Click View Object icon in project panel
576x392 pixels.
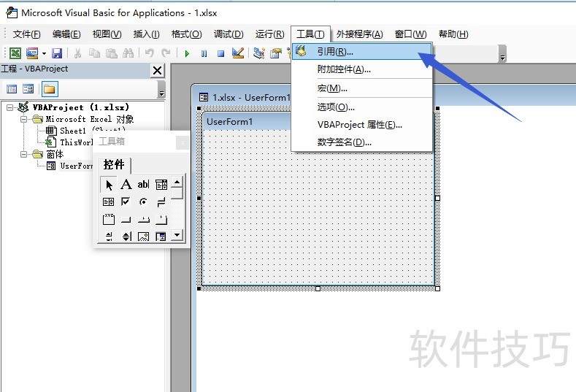(x=28, y=89)
